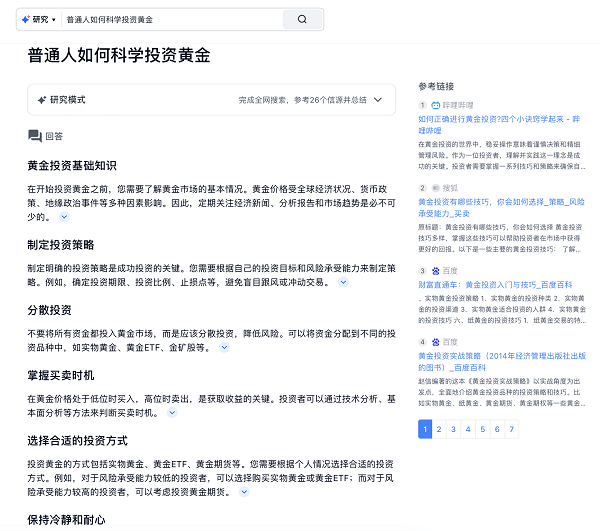Go to page 7 of references
Screen dimensions: 600x531
coord(513,429)
